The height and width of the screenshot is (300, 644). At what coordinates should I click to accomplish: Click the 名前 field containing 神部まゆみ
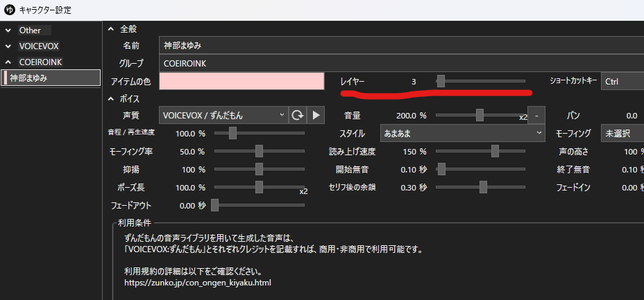[401, 46]
